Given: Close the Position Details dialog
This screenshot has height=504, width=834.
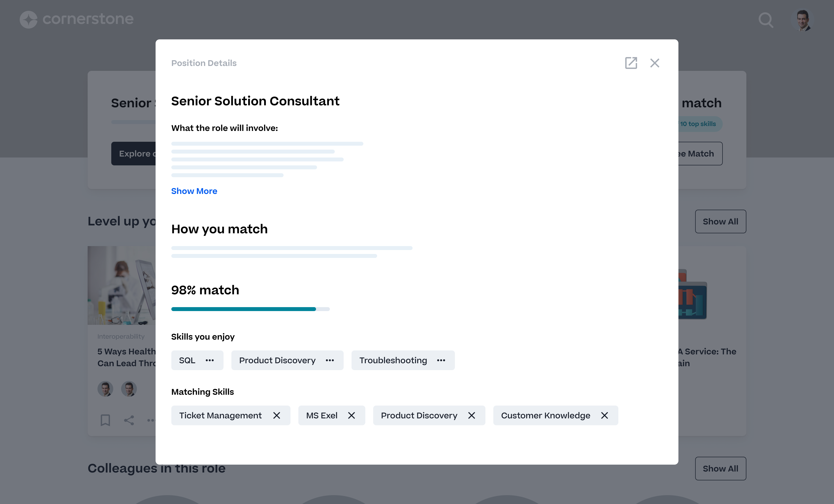Looking at the screenshot, I should coord(655,63).
